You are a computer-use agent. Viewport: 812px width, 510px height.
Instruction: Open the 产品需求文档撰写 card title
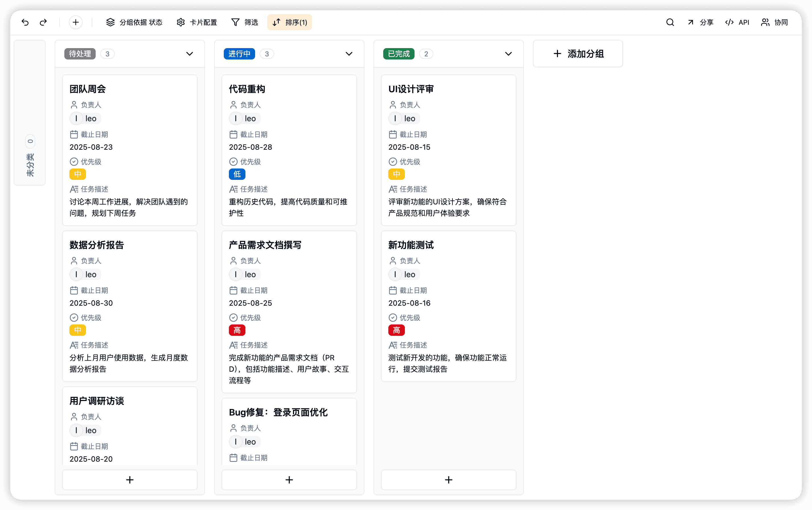[x=265, y=245]
